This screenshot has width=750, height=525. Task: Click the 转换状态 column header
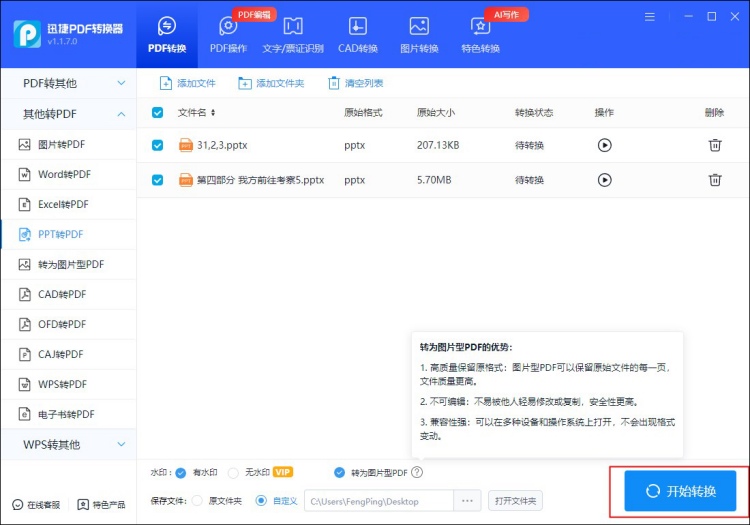[534, 113]
